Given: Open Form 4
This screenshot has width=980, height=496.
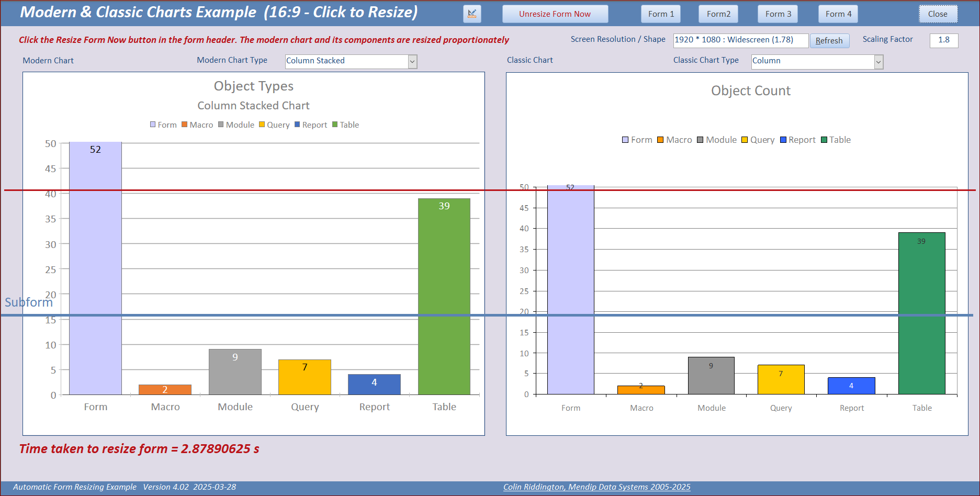Looking at the screenshot, I should click(x=838, y=14).
